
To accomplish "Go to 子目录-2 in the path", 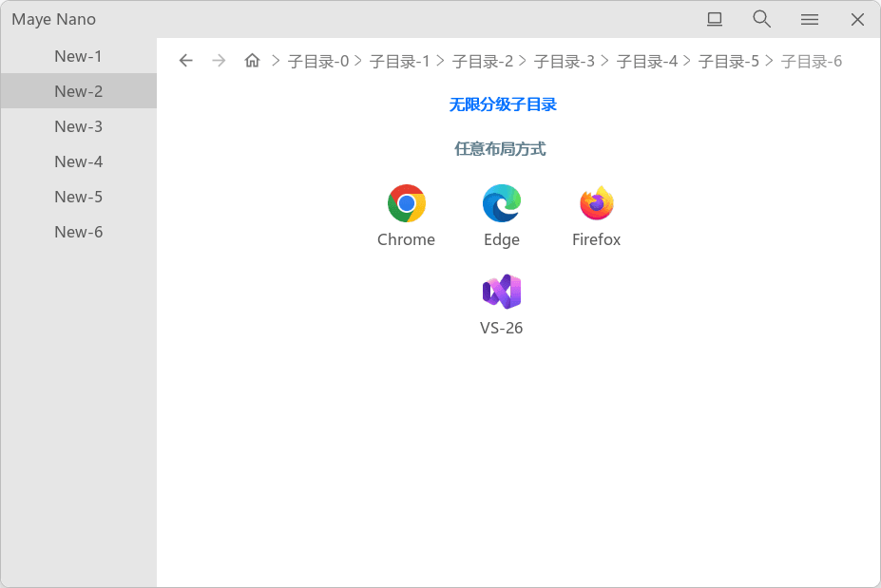I will [x=483, y=61].
